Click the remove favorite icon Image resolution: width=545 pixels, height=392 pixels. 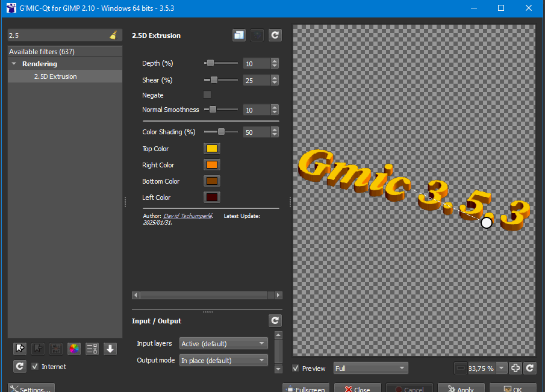tap(38, 349)
